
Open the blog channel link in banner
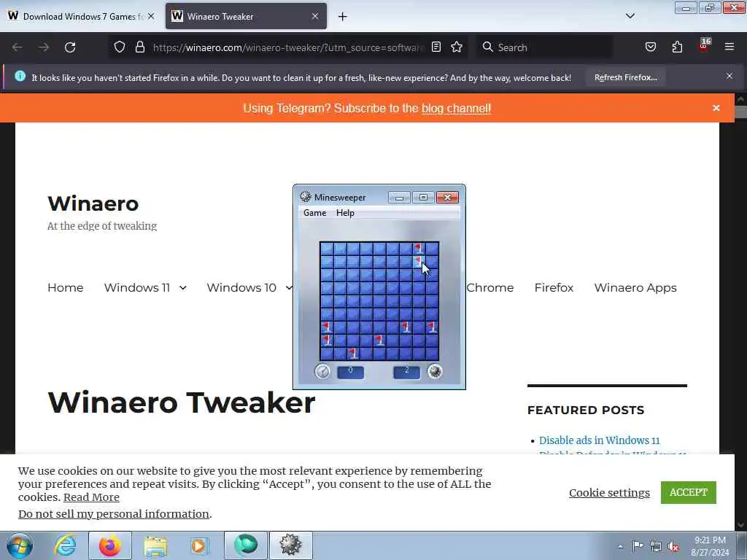coord(456,108)
